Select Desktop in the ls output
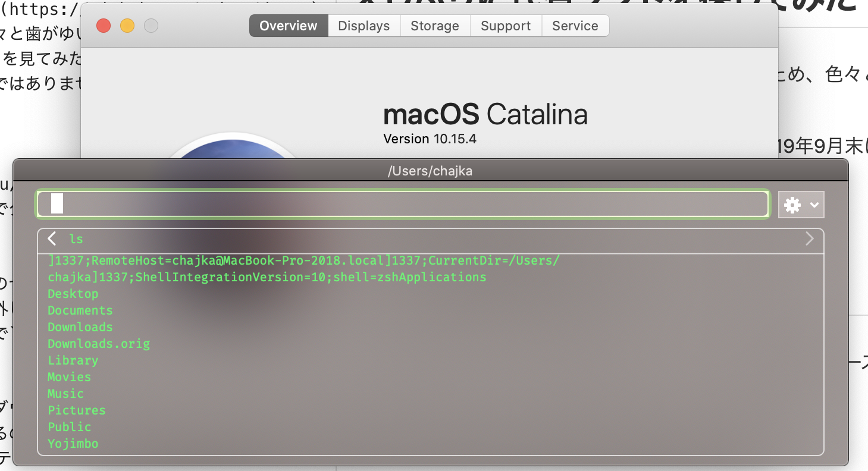Viewport: 868px width, 471px height. click(73, 294)
